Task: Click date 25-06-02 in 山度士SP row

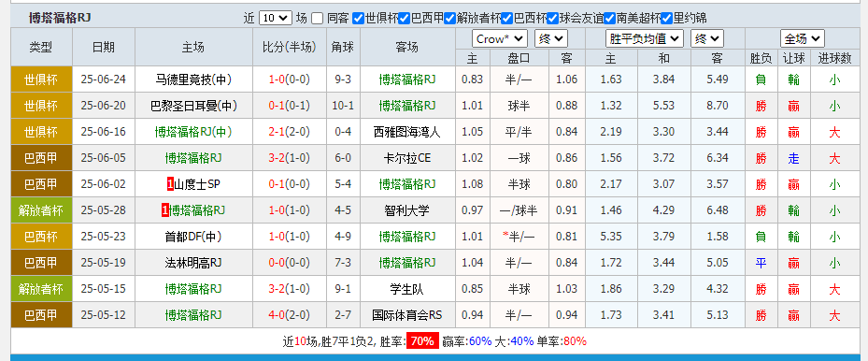Action: coord(104,184)
